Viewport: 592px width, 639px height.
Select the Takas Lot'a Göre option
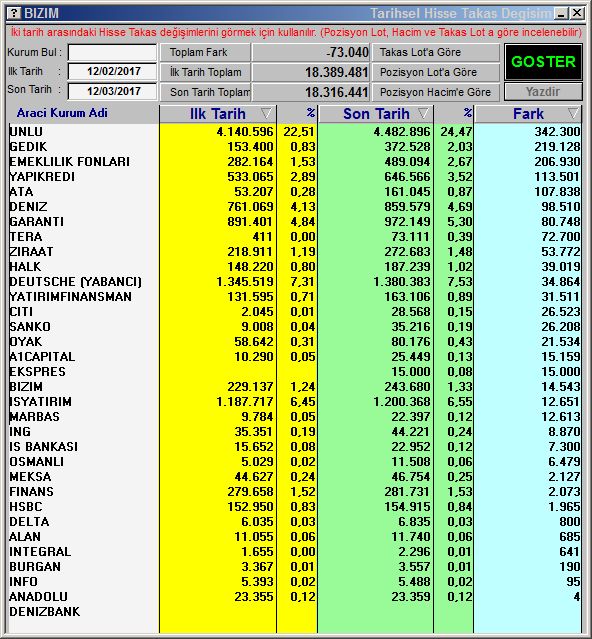tap(436, 52)
